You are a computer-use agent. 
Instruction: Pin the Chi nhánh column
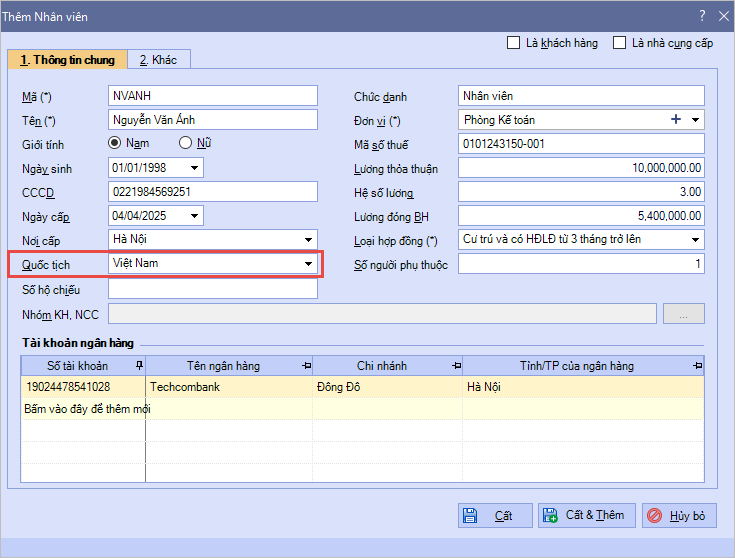click(x=456, y=366)
